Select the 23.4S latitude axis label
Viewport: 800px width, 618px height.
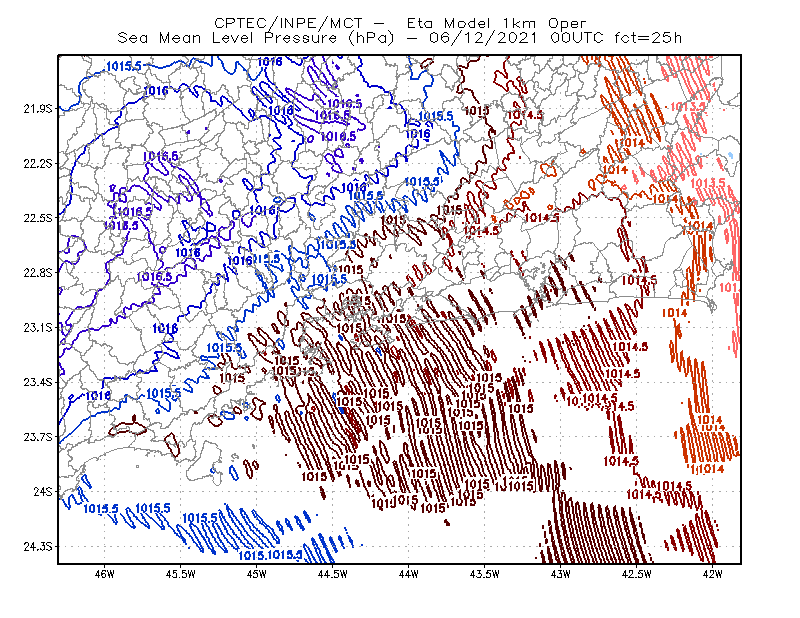point(38,382)
